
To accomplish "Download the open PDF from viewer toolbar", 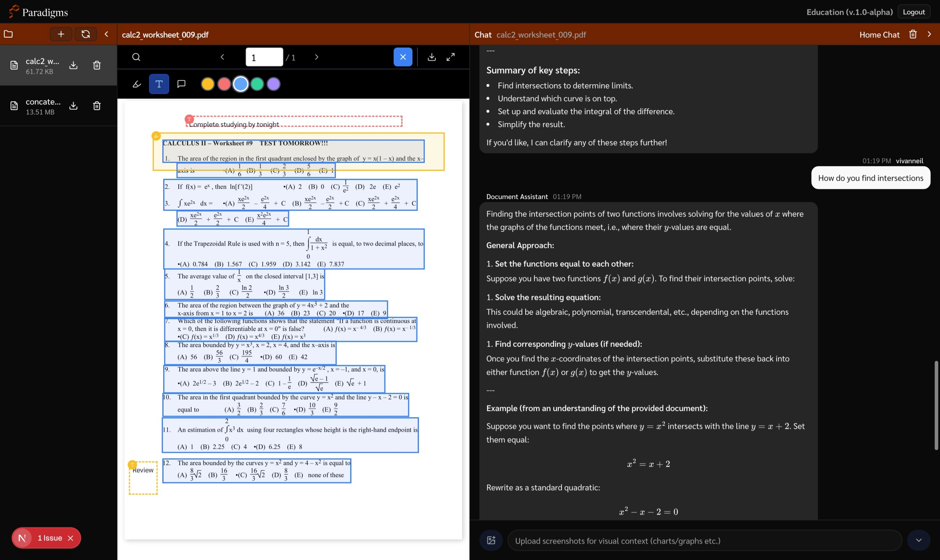I will tap(432, 57).
